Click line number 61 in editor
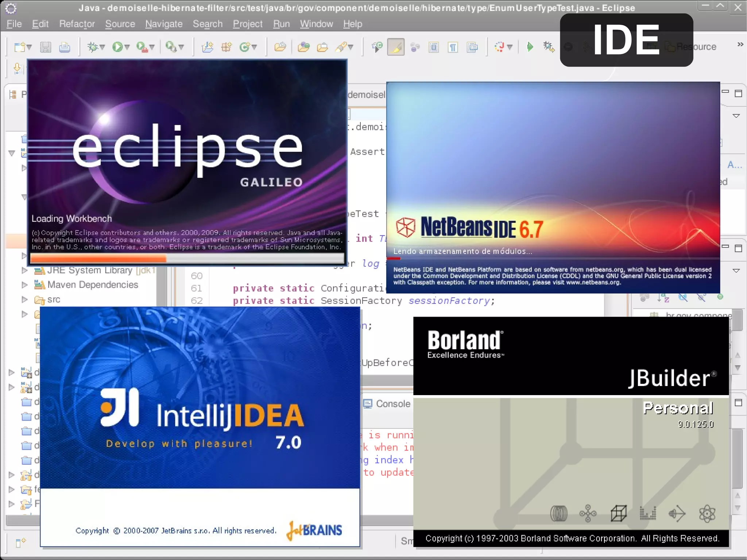Screen dimensions: 747x560 click(196, 288)
